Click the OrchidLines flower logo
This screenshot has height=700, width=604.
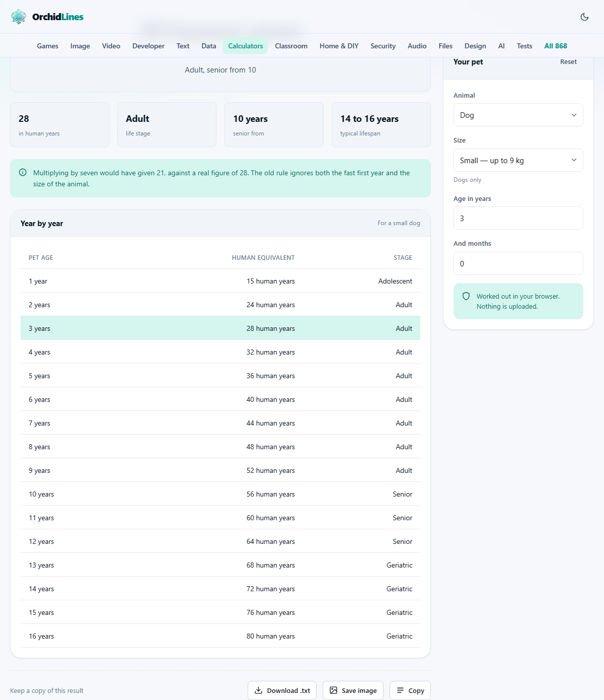tap(19, 17)
